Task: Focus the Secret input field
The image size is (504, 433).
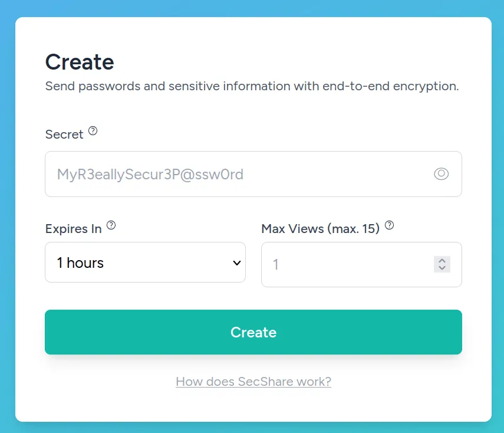Action: point(236,173)
